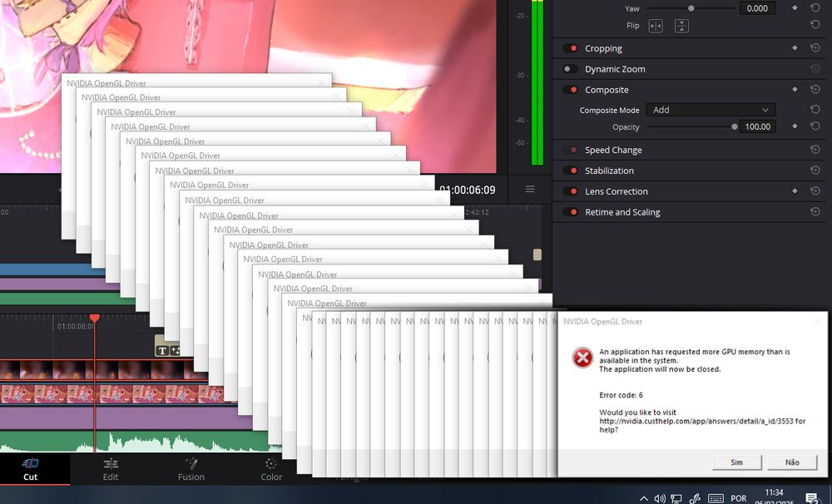Reset the Stabilization section
The width and height of the screenshot is (832, 504).
point(815,170)
